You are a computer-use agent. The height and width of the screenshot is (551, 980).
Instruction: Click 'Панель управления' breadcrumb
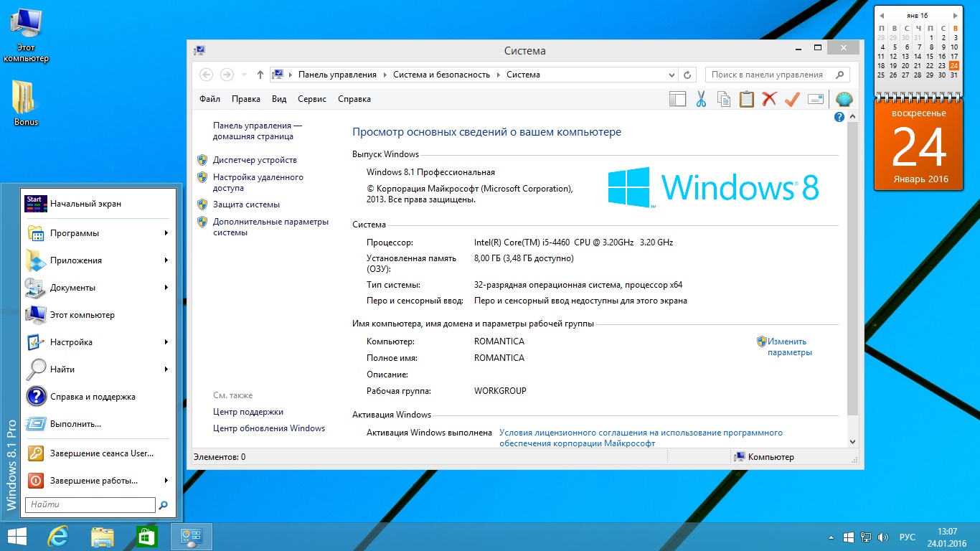337,75
